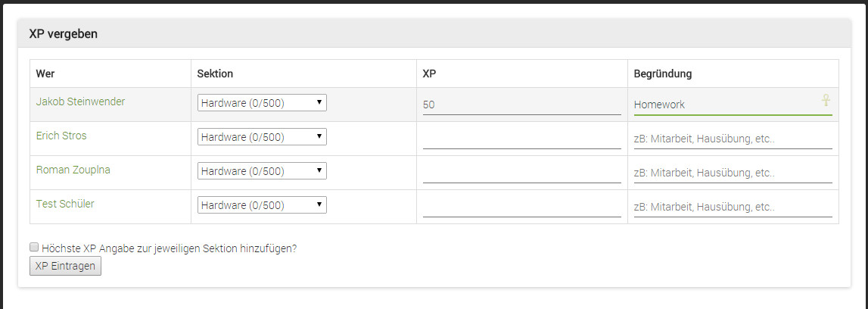Click XP input for Erich Stros

point(522,139)
